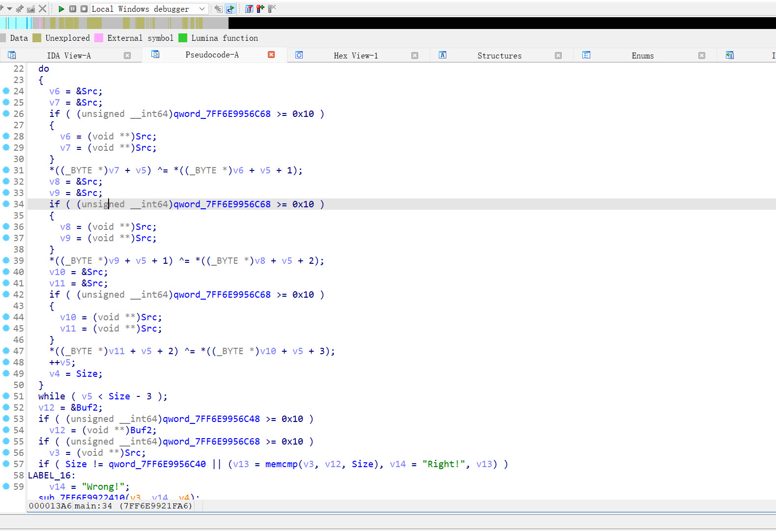Click the edit/patch pencil toolbar icon
776x532 pixels.
pyautogui.click(x=31, y=9)
